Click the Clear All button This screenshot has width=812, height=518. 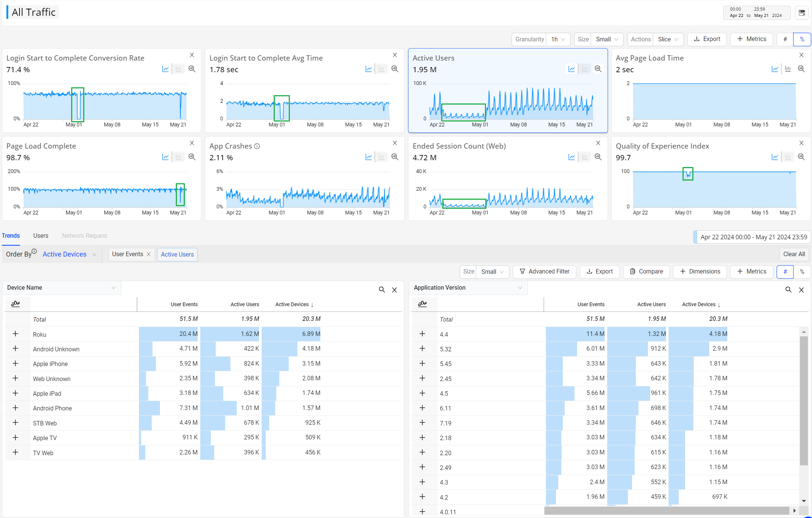tap(794, 254)
